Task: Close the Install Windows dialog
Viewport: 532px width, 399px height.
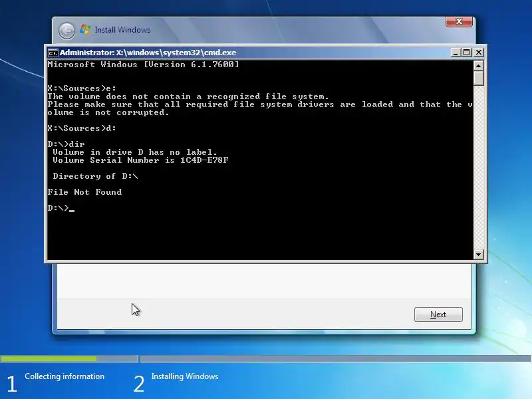Action: [x=459, y=21]
